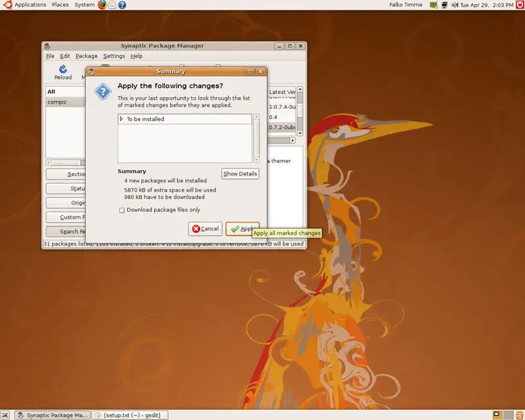This screenshot has height=420, width=525.
Task: Click the Origin filter button
Action: click(66, 203)
